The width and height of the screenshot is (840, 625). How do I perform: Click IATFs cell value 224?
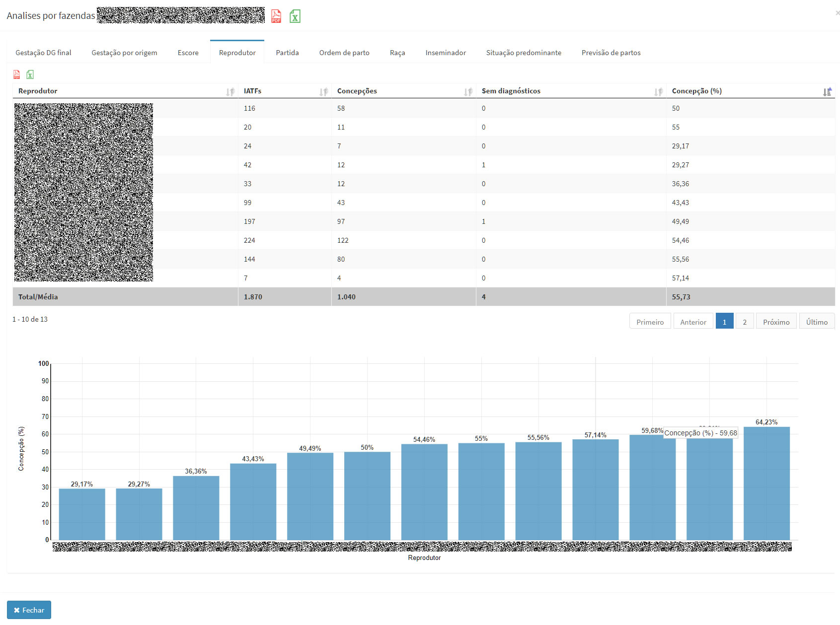pyautogui.click(x=249, y=240)
